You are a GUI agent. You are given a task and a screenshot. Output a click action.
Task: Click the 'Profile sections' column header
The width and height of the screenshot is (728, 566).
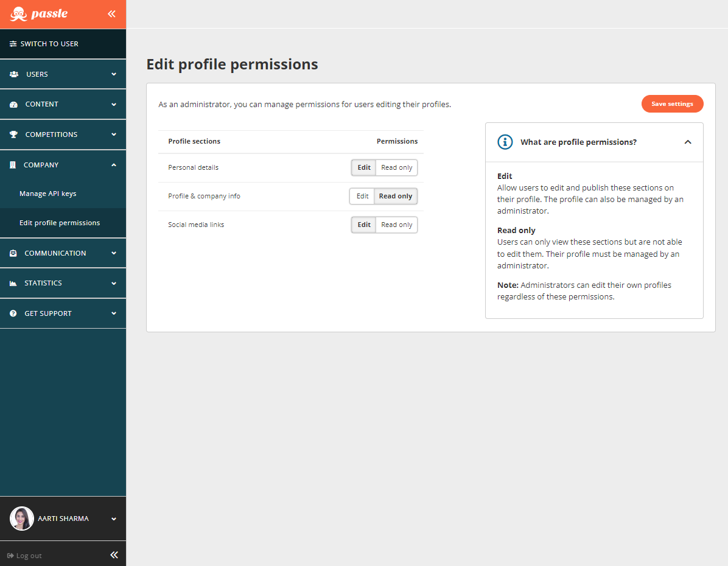point(194,141)
